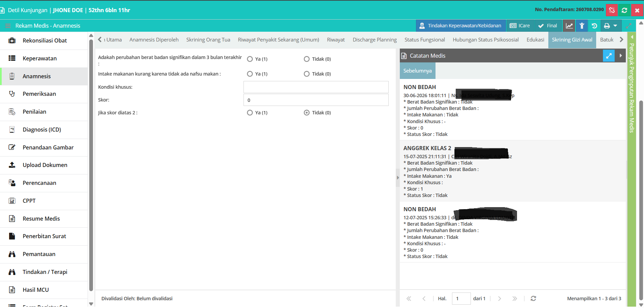644x308 pixels.
Task: Click the body figure icon in toolbar
Action: tap(582, 26)
